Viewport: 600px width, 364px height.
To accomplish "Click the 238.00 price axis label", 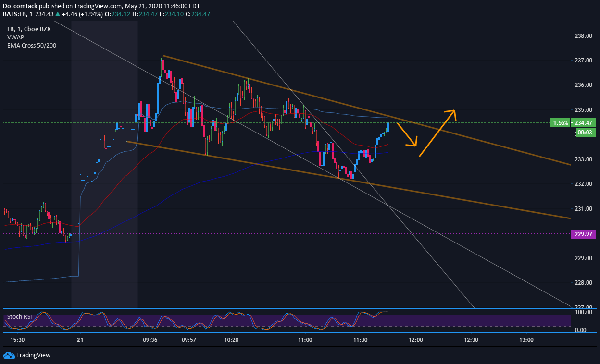I will point(583,36).
